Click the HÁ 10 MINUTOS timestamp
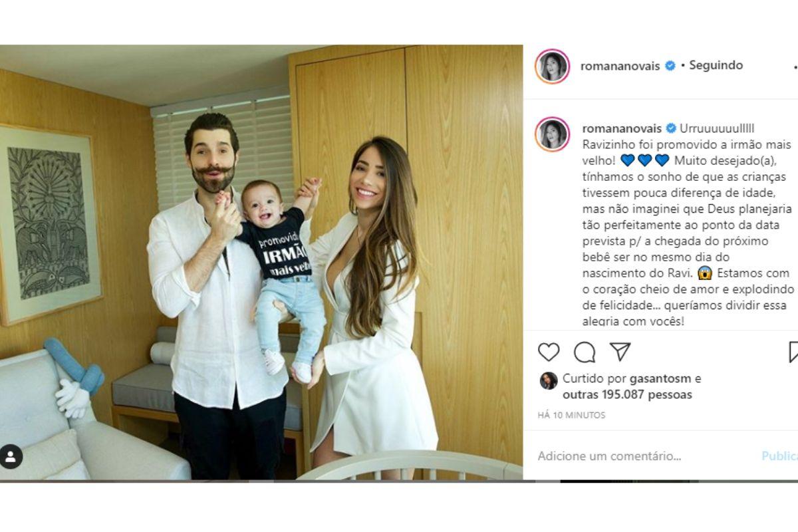The image size is (798, 532). [571, 415]
